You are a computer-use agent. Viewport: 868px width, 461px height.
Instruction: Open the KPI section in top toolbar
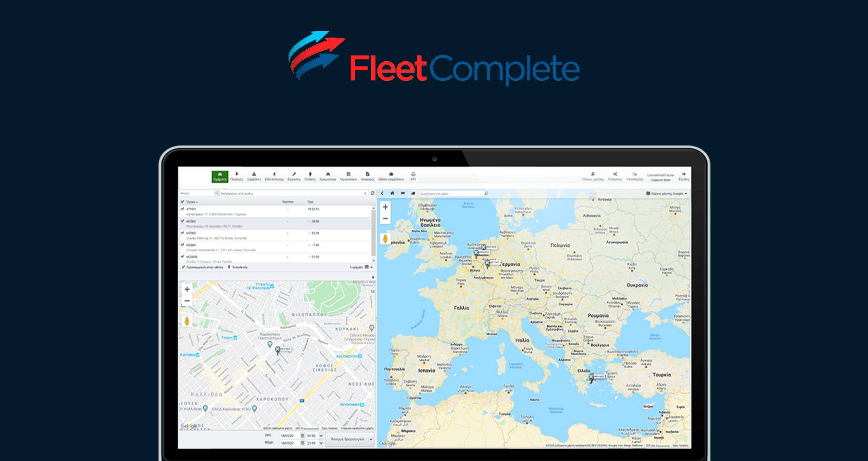pyautogui.click(x=413, y=176)
